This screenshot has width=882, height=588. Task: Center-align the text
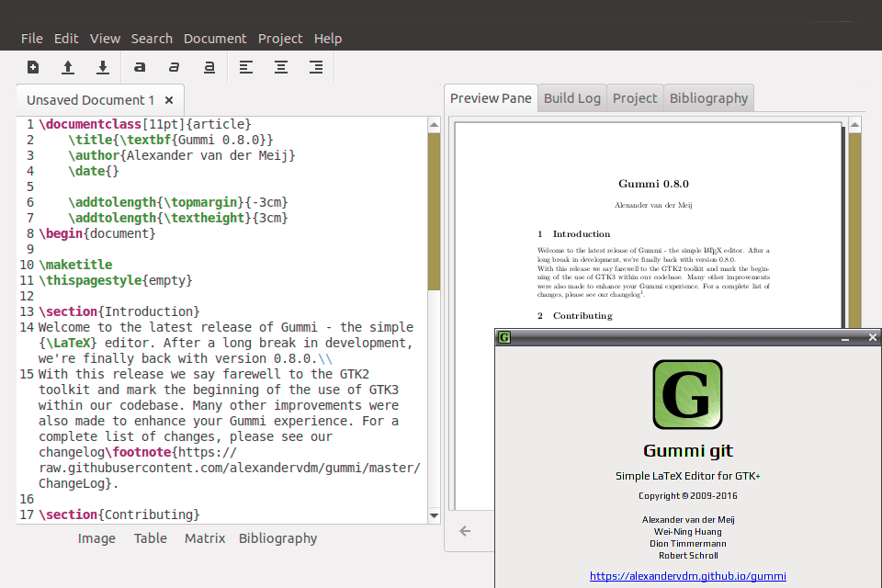click(x=280, y=66)
